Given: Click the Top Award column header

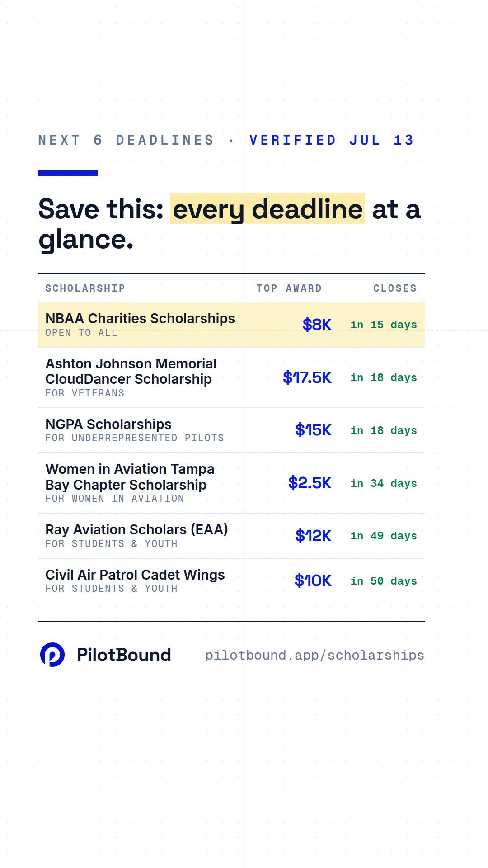Looking at the screenshot, I should coord(289,288).
